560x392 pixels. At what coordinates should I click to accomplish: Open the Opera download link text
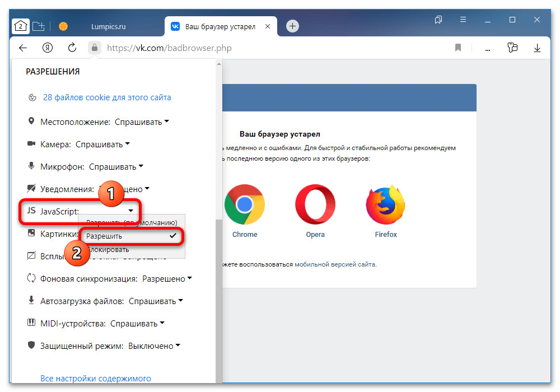click(x=315, y=235)
